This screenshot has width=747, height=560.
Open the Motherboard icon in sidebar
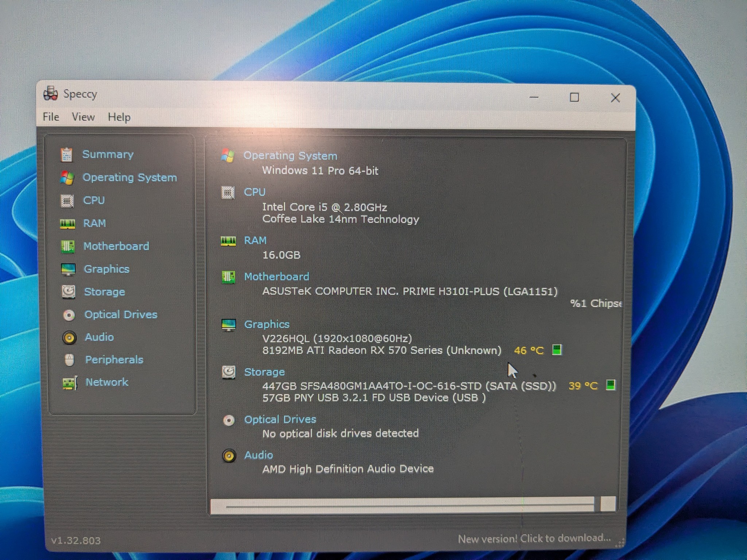coord(67,246)
